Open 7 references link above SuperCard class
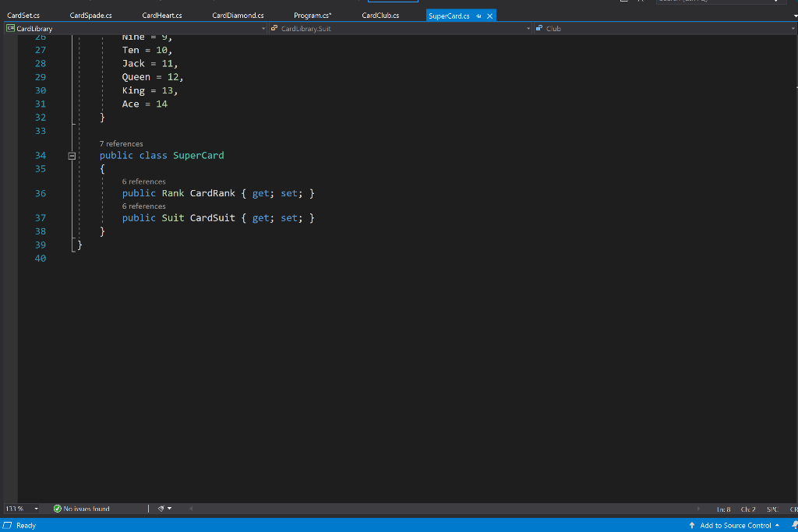This screenshot has width=798, height=532. click(121, 144)
